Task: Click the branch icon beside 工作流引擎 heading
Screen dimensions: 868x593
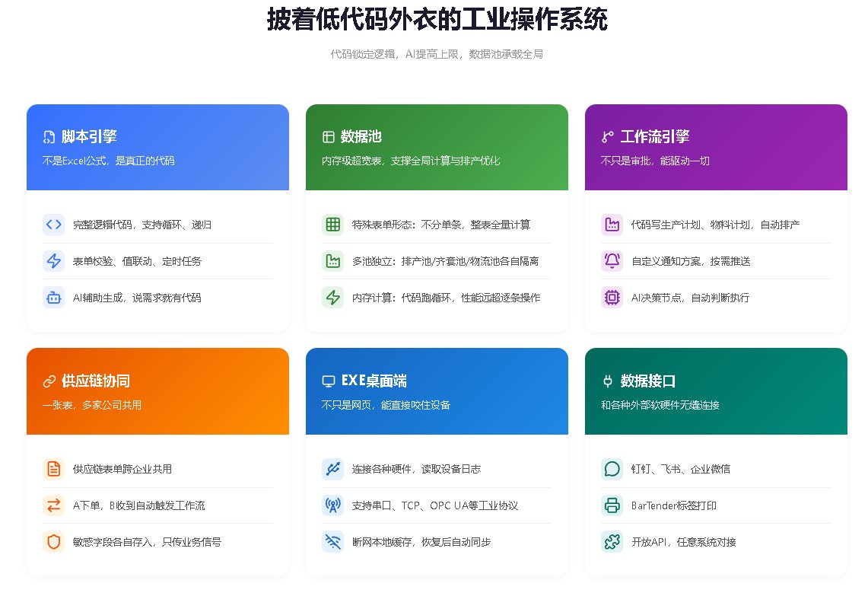Action: click(607, 137)
